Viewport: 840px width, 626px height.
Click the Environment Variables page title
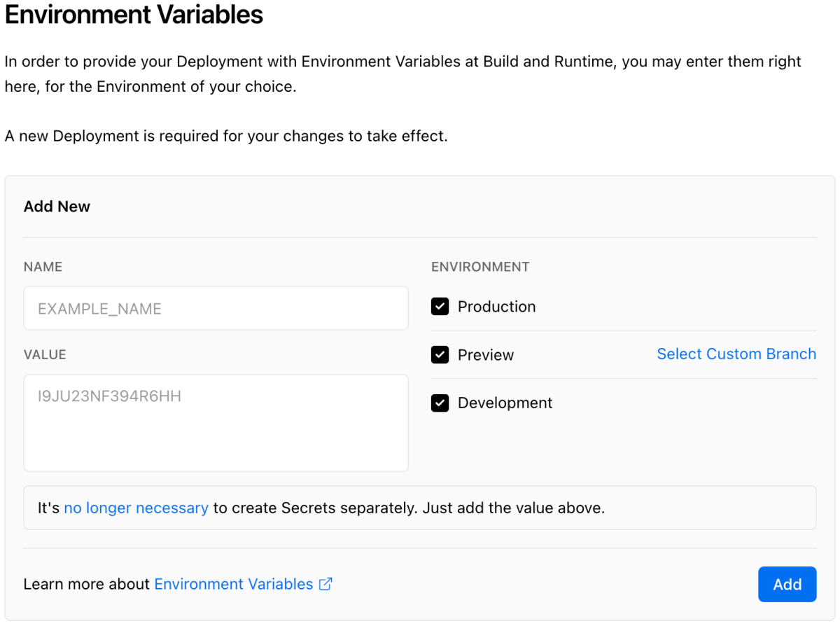point(134,14)
